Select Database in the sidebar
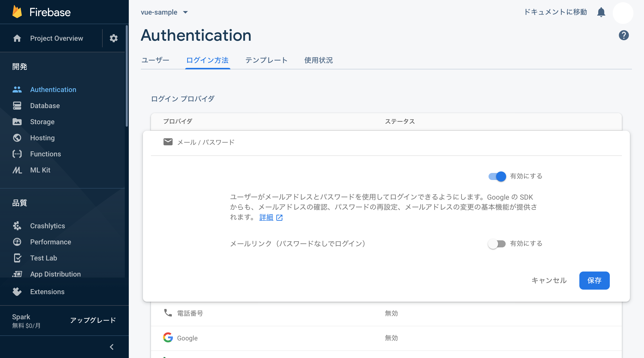 (x=45, y=106)
